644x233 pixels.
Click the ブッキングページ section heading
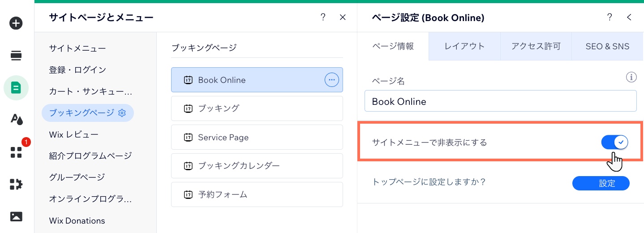(x=204, y=47)
